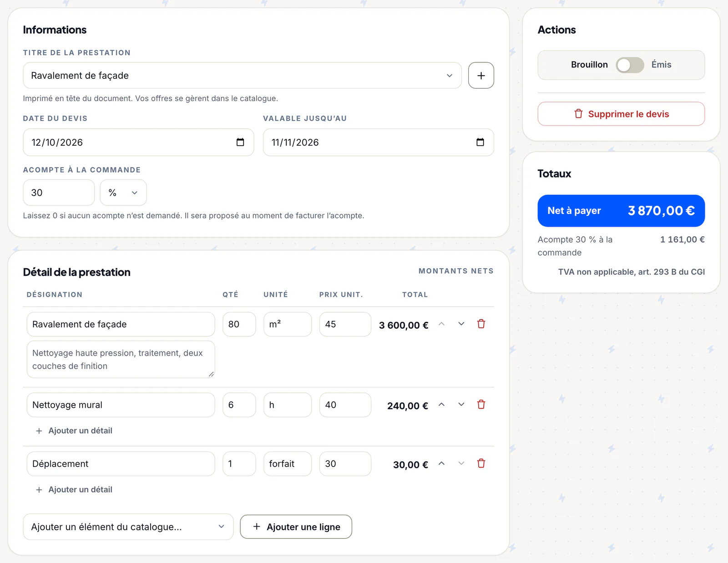
Task: Open the Titre de la prestation dropdown
Action: click(243, 76)
